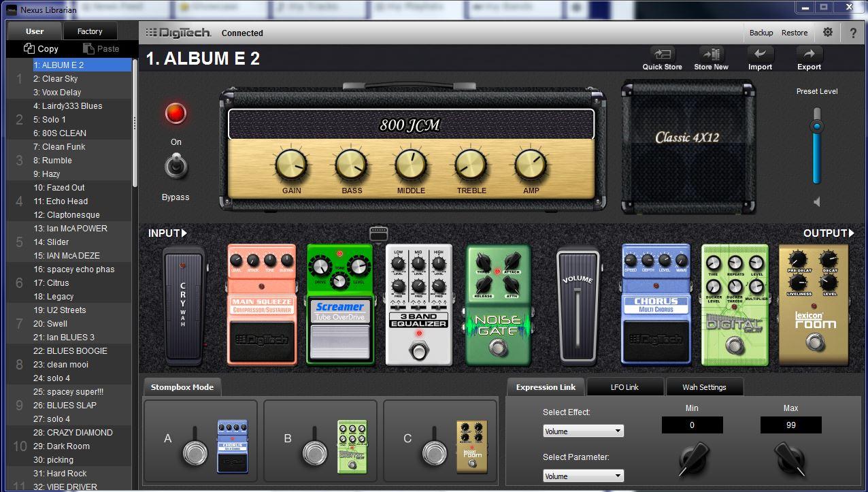The height and width of the screenshot is (492, 868).
Task: Select preset '28: CRAZY DIAMOND'
Action: (x=82, y=433)
